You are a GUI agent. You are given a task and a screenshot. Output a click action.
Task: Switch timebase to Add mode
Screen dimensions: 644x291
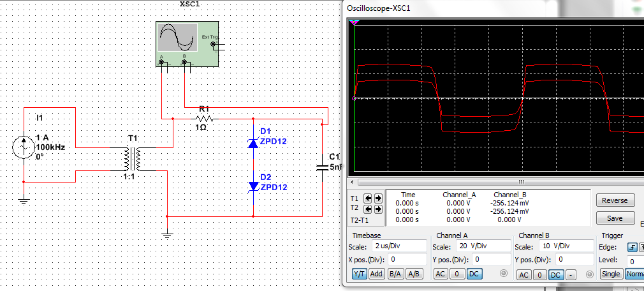pyautogui.click(x=377, y=274)
